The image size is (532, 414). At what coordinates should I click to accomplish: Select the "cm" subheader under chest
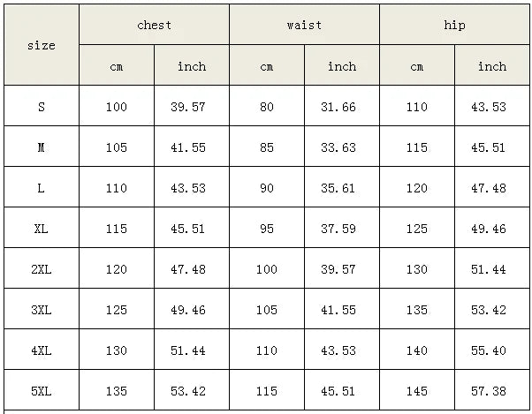[x=117, y=66]
